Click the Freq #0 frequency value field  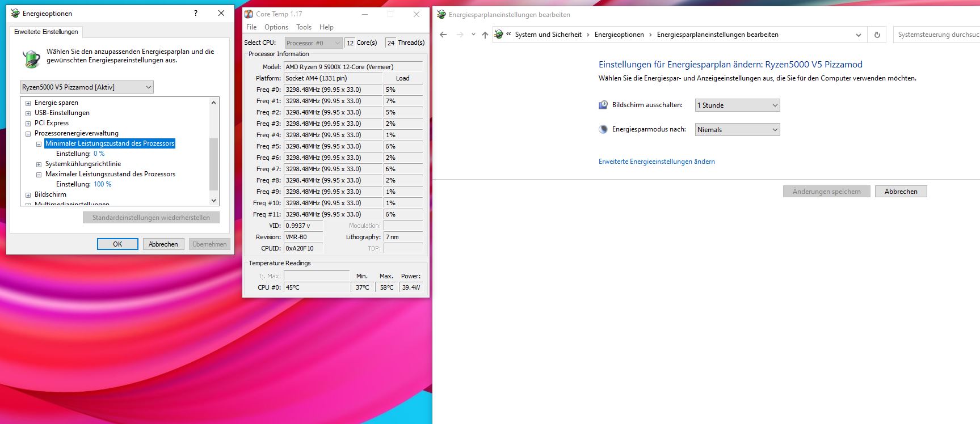point(333,90)
